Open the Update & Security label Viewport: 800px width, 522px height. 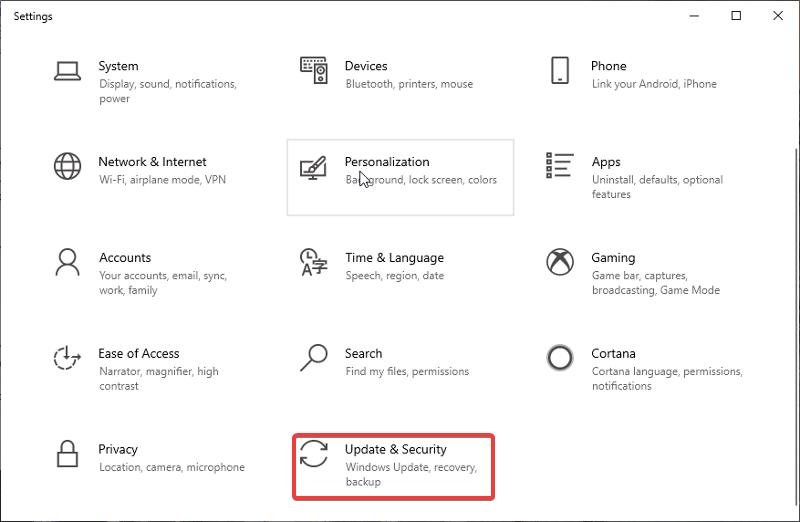395,449
